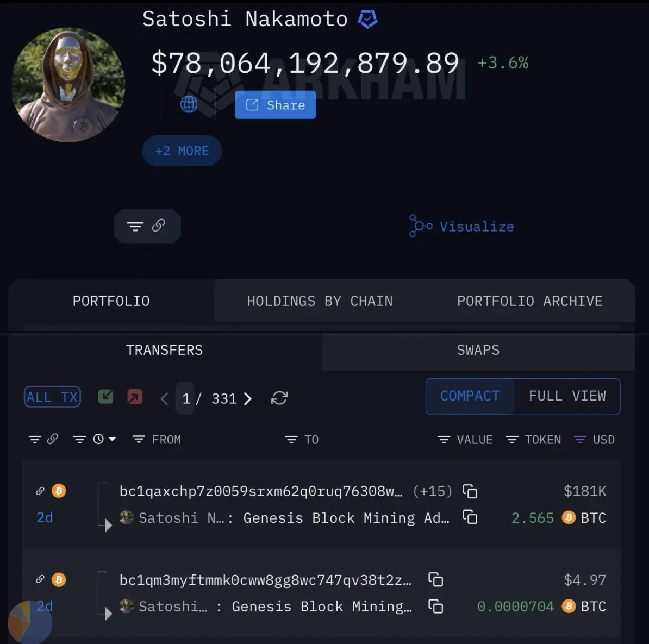Expand the +2 MORE tags
649x644 pixels.
(182, 151)
